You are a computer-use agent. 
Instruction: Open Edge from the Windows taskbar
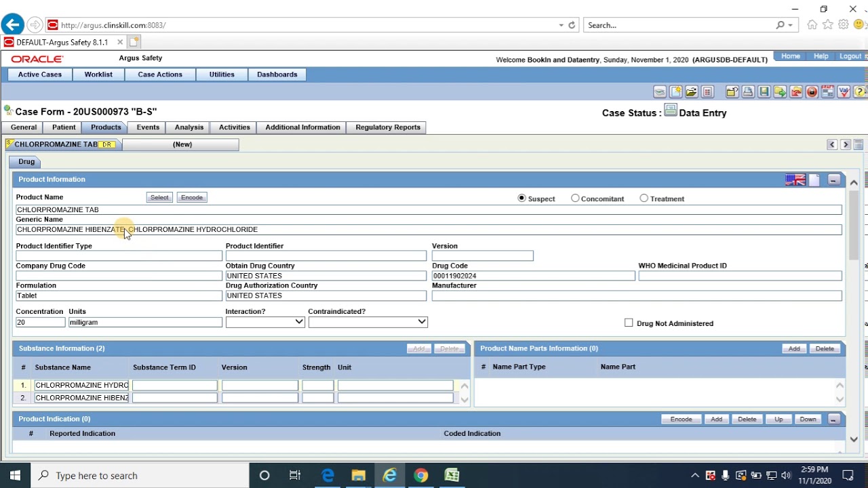[328, 475]
